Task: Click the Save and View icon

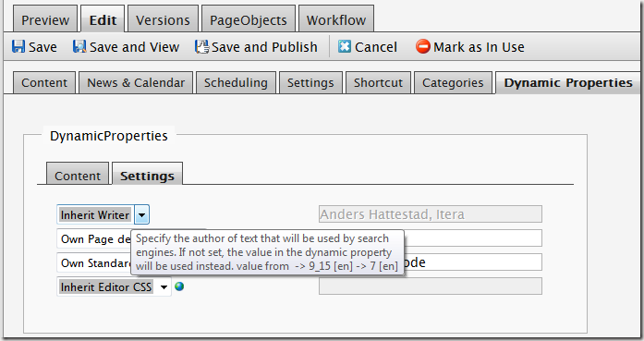Action: (79, 46)
